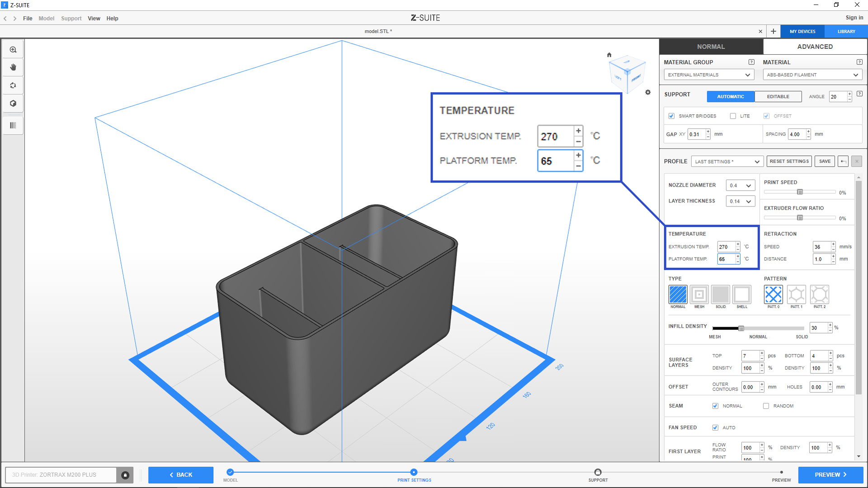
Task: Select the Shell infill type icon
Action: point(741,295)
